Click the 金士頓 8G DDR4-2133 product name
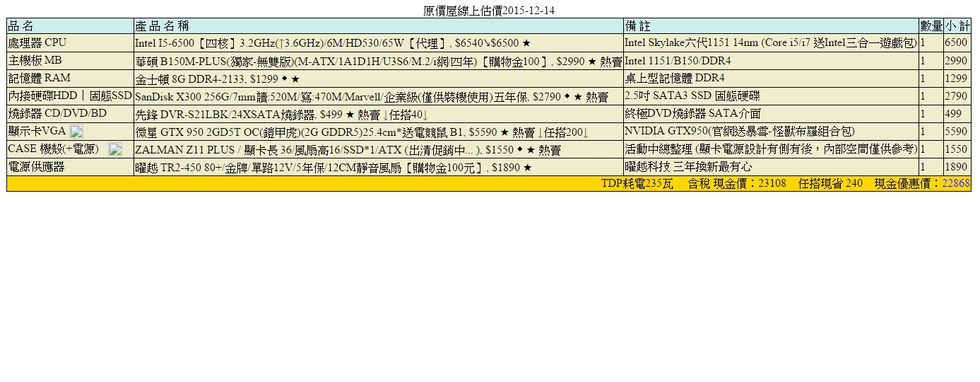This screenshot has height=382, width=980. [x=217, y=79]
